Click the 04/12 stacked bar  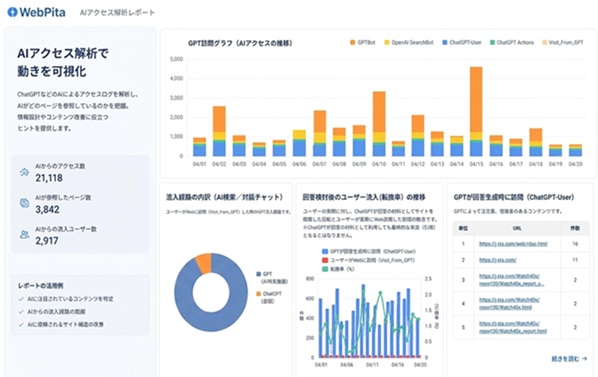tap(418, 136)
